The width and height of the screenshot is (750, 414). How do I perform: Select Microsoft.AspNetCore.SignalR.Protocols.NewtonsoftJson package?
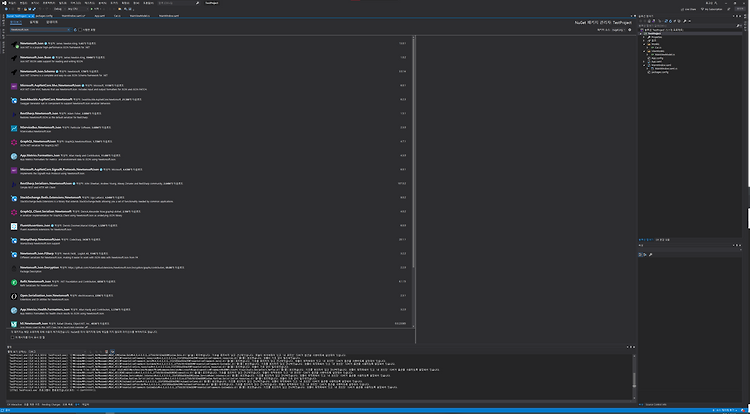point(210,171)
